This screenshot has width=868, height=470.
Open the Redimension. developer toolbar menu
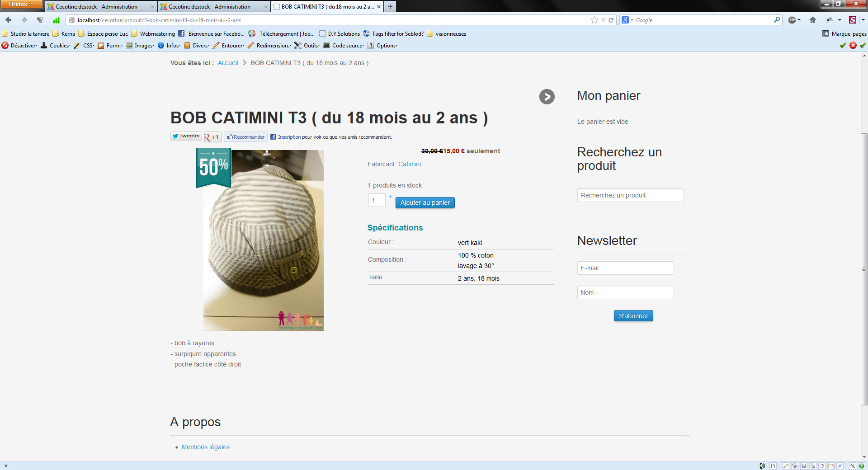(x=270, y=45)
